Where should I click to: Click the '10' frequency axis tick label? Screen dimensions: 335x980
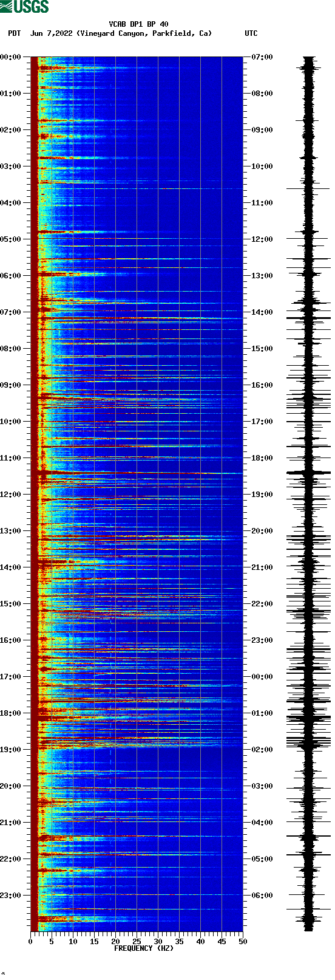point(73,942)
